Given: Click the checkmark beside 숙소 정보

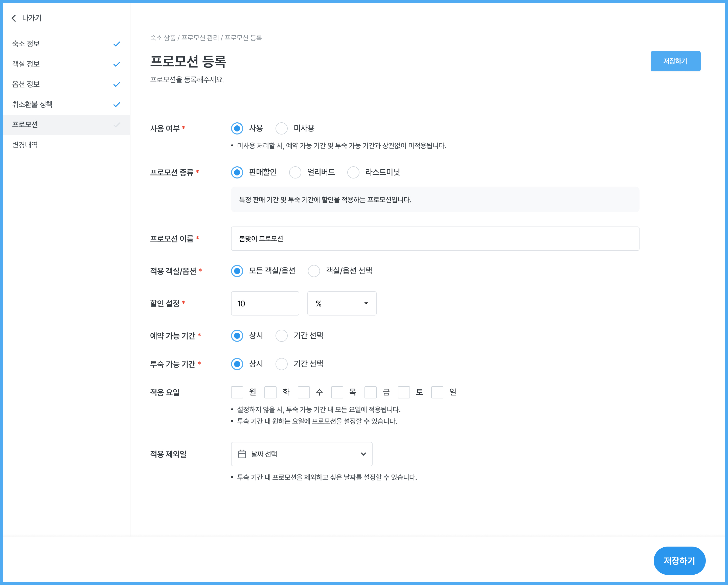Looking at the screenshot, I should [x=117, y=44].
